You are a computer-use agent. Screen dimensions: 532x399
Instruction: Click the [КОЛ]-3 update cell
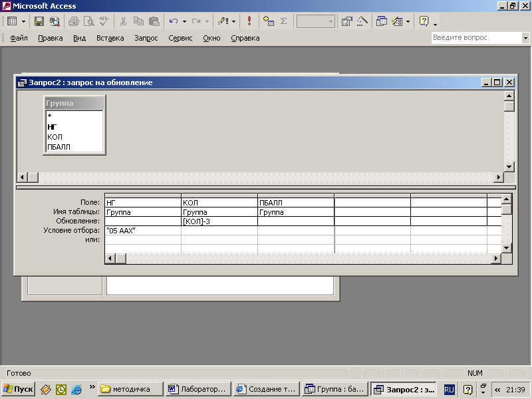click(x=219, y=221)
